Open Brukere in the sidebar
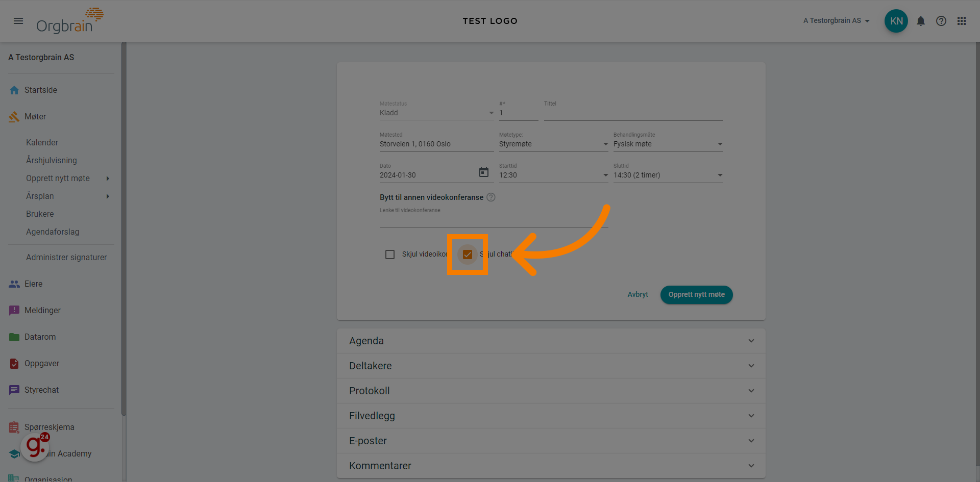Viewport: 980px width, 482px height. tap(40, 214)
